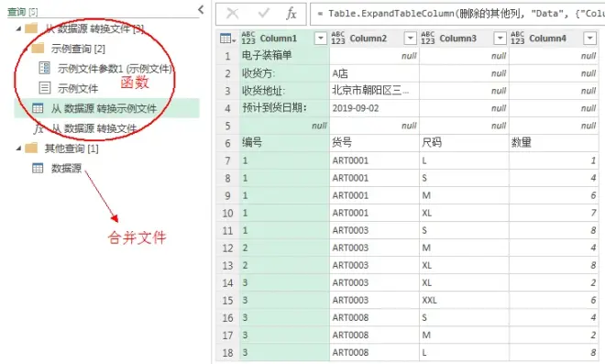Collapse the 其他查询 [1] group
Viewport: 605px width, 364px height.
[x=18, y=149]
